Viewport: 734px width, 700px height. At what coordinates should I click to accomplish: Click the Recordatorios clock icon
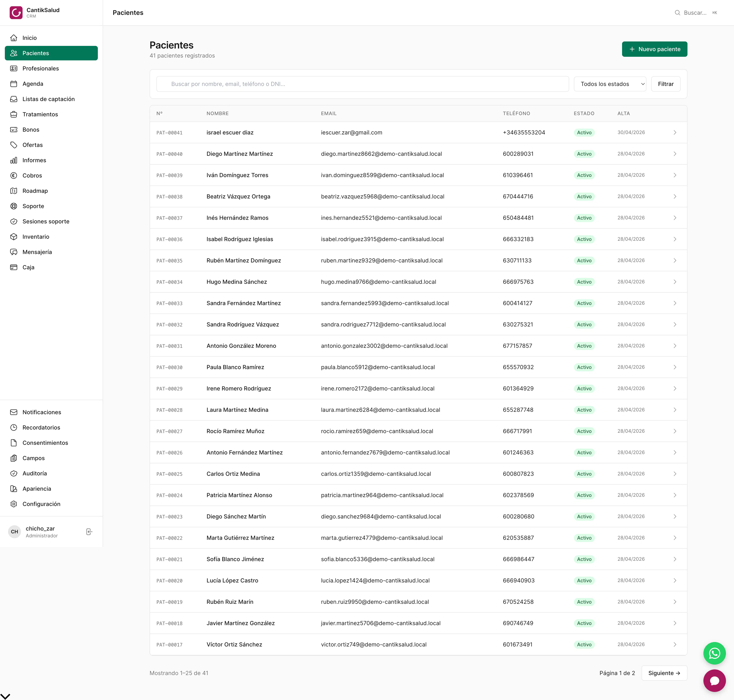pyautogui.click(x=14, y=427)
